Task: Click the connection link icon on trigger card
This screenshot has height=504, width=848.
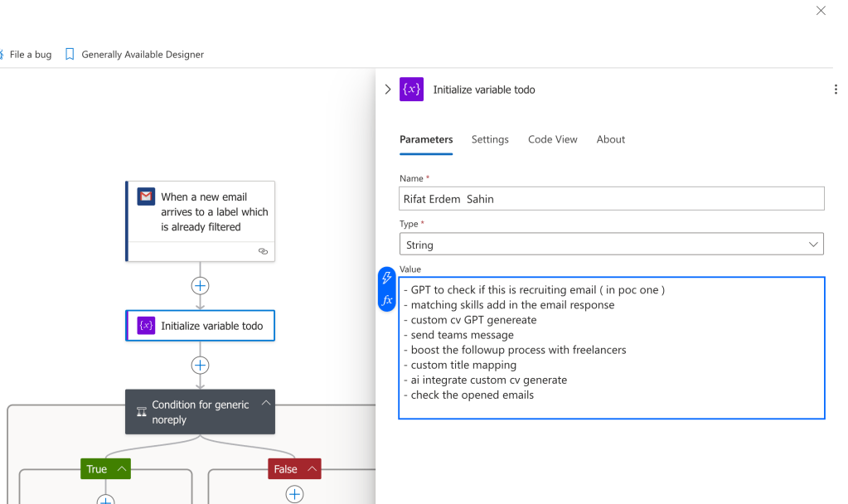Action: [263, 251]
